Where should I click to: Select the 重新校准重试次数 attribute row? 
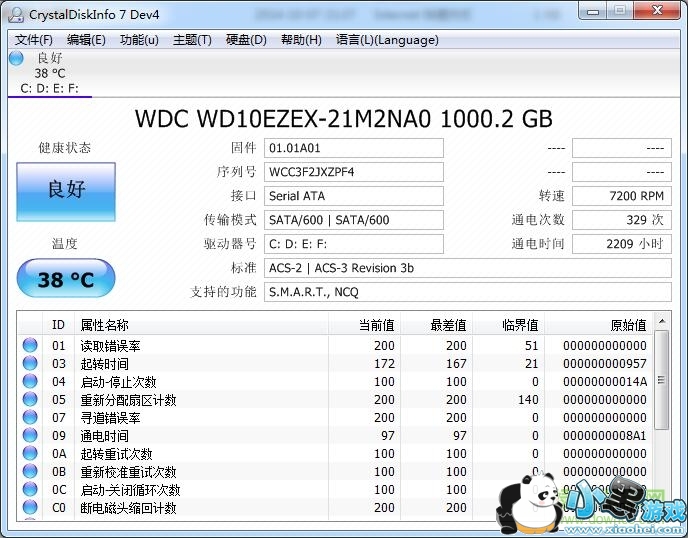[x=335, y=471]
